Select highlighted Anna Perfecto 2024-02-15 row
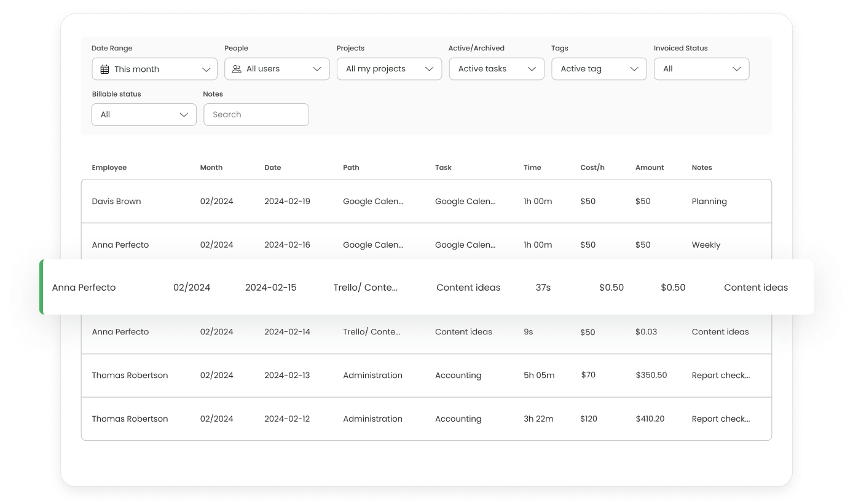The width and height of the screenshot is (853, 504). tap(426, 287)
